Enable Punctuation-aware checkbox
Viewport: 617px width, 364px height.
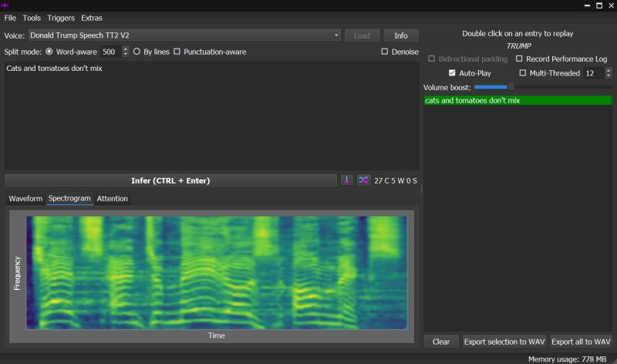177,52
